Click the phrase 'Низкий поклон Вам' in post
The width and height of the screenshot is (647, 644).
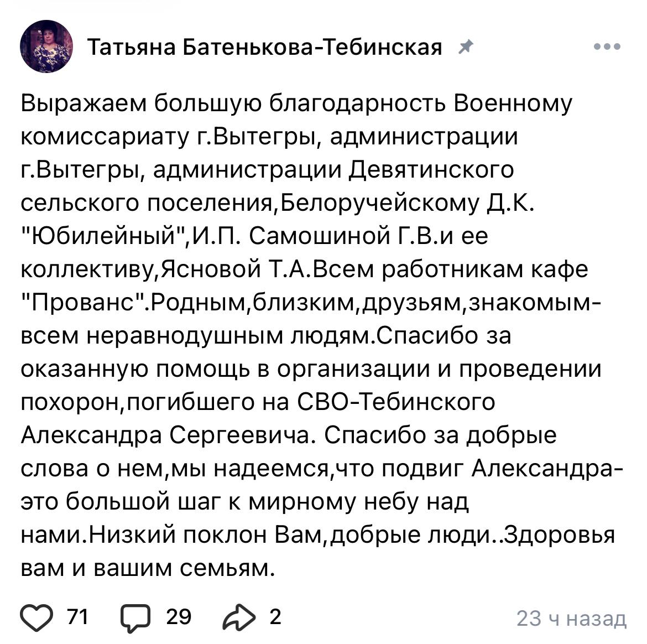pyautogui.click(x=205, y=535)
